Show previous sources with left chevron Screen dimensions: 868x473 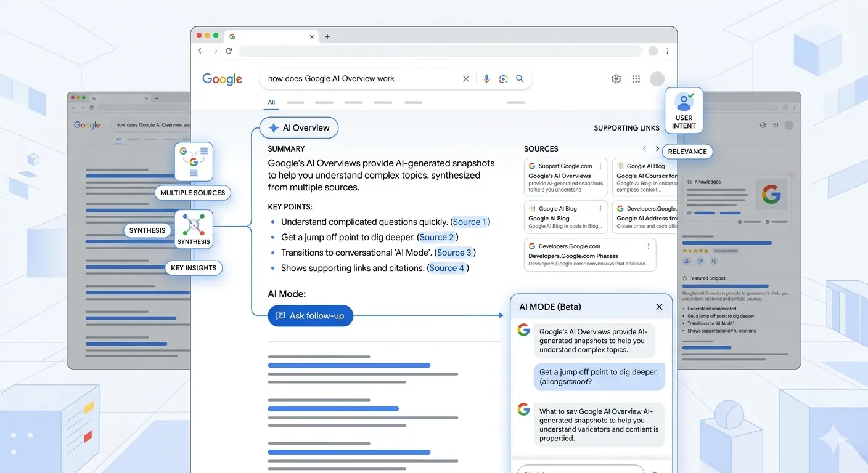tap(645, 149)
